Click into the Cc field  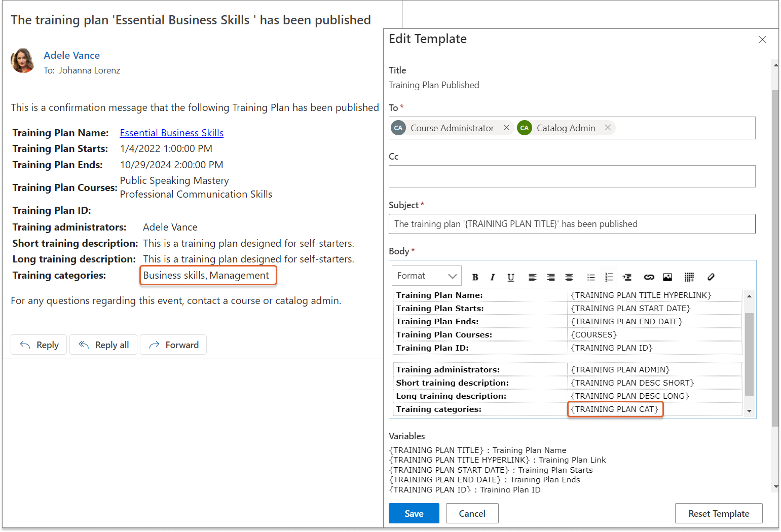(572, 176)
